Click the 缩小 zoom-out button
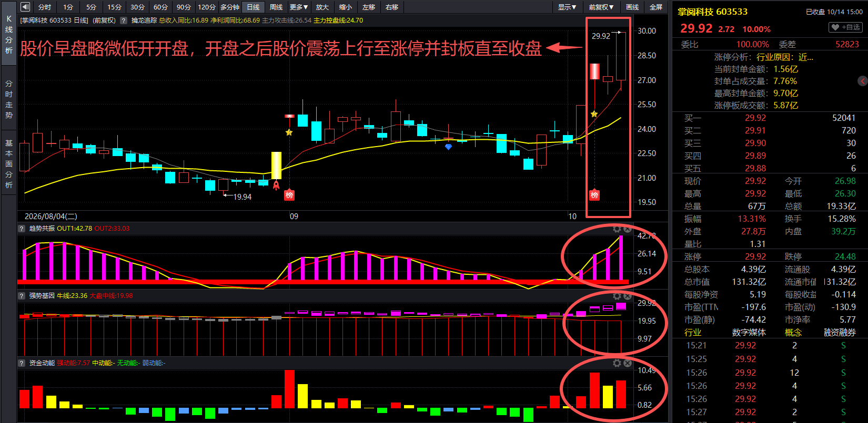 346,7
